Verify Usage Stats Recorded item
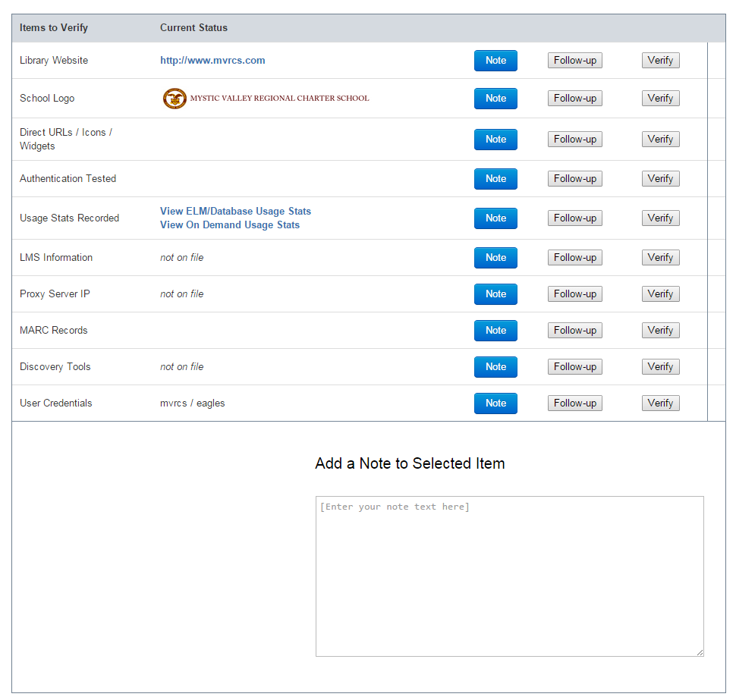 pos(660,218)
